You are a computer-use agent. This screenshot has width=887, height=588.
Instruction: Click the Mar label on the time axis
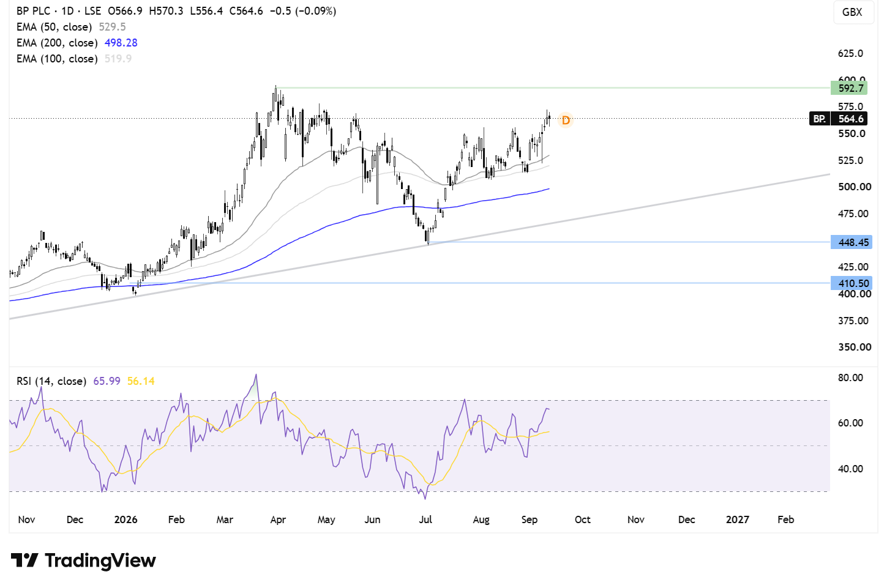pyautogui.click(x=225, y=519)
